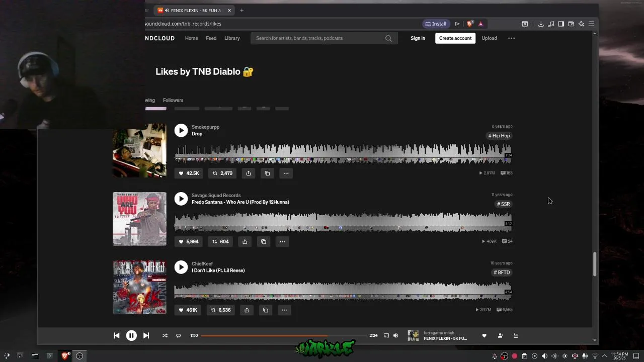Repost Who Are U showing 604
The height and width of the screenshot is (362, 644).
[220, 241]
